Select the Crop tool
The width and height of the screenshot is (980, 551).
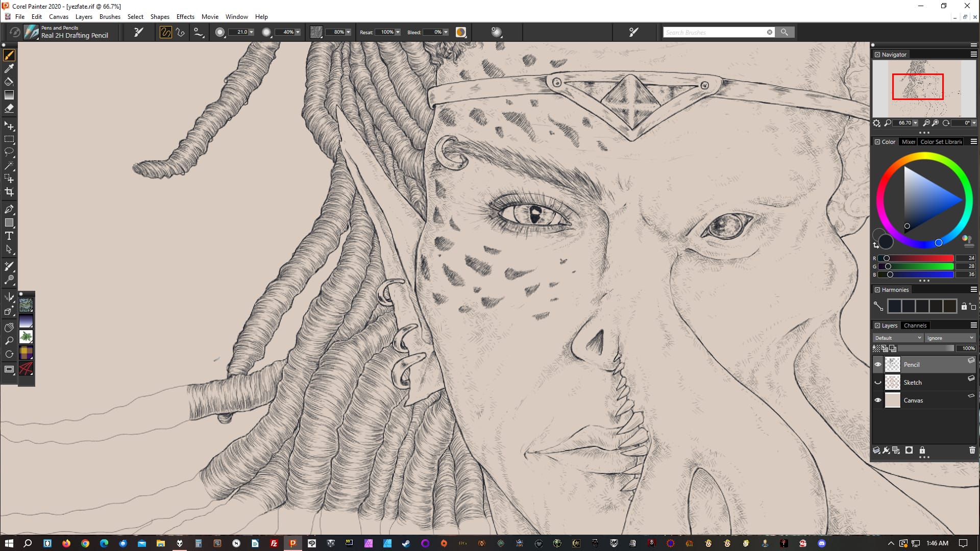click(9, 192)
